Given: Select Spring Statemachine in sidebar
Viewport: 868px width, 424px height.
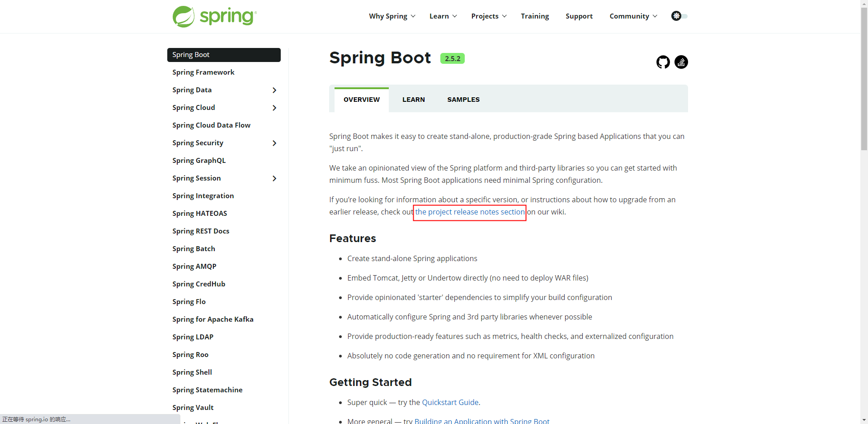Looking at the screenshot, I should coord(208,390).
